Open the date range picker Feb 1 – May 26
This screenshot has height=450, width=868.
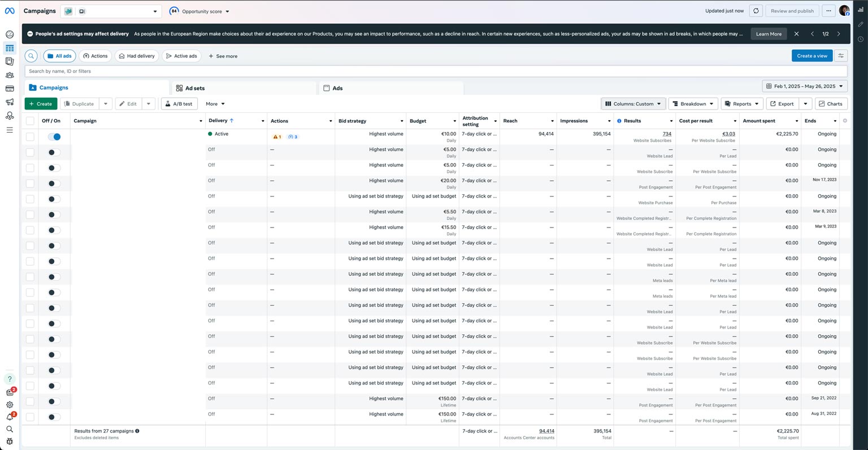(805, 86)
